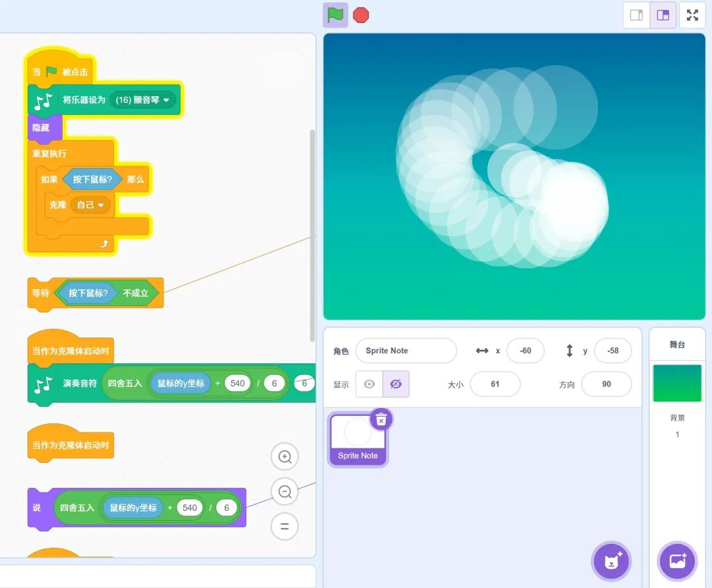Click the 按下鼠标? condition in the 如果 block
Viewport: 712px width, 588px height.
(92, 179)
